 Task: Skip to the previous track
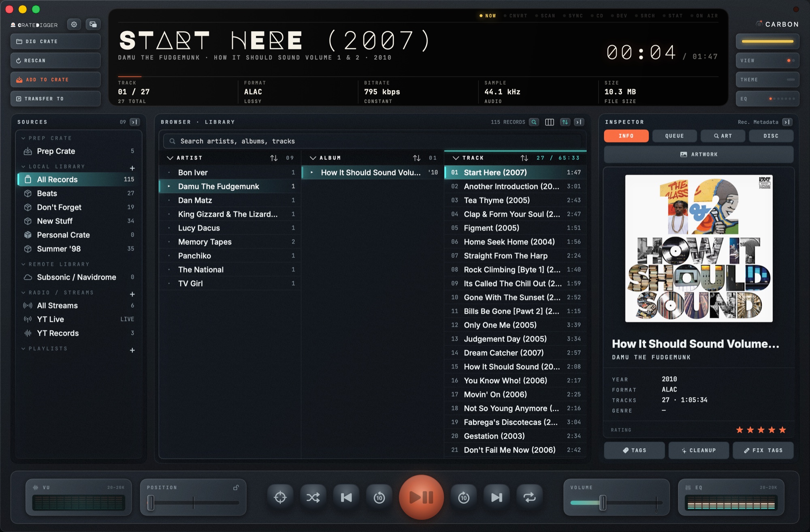346,497
